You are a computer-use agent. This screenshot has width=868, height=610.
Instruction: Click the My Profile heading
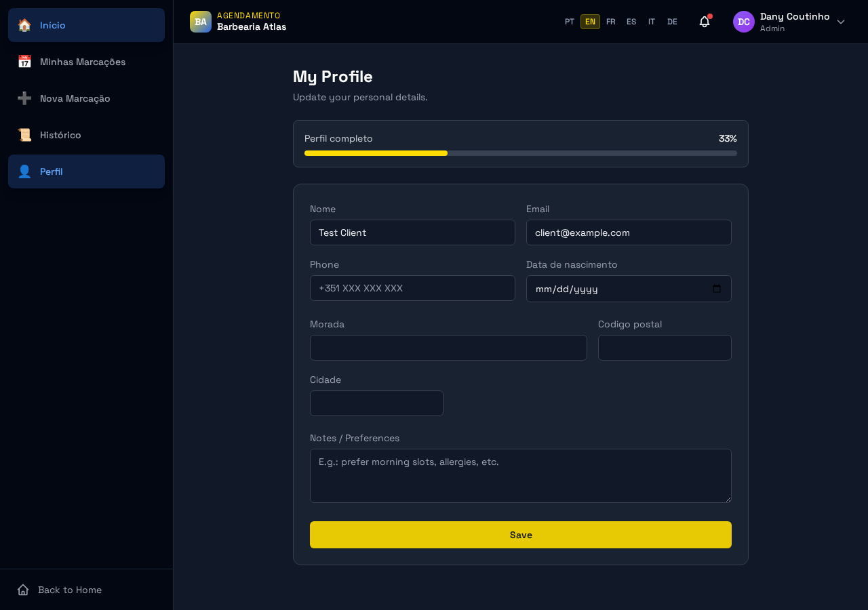click(x=333, y=77)
